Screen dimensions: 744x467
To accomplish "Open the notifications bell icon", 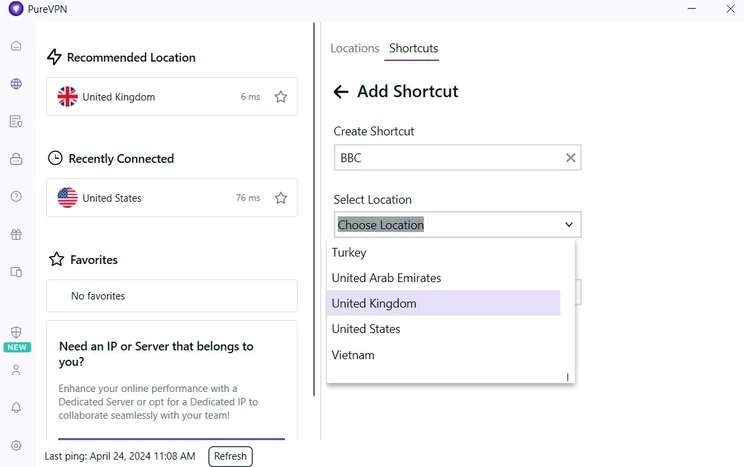I will tap(16, 407).
